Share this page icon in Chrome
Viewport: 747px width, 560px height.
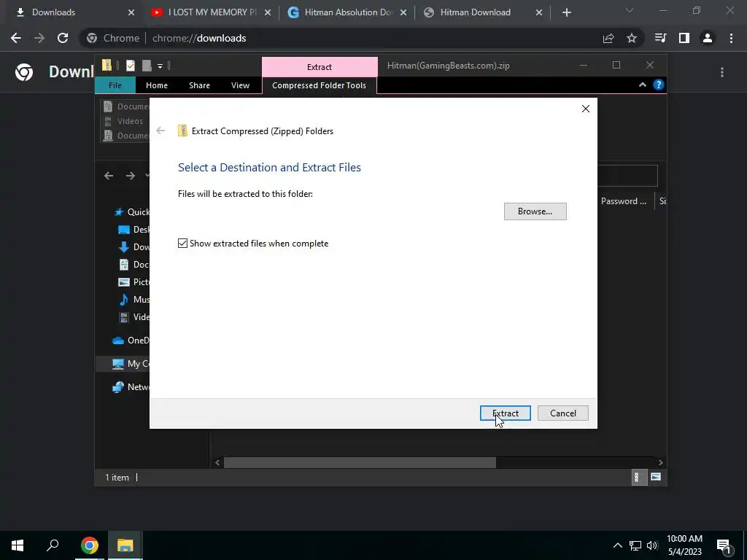pyautogui.click(x=608, y=39)
